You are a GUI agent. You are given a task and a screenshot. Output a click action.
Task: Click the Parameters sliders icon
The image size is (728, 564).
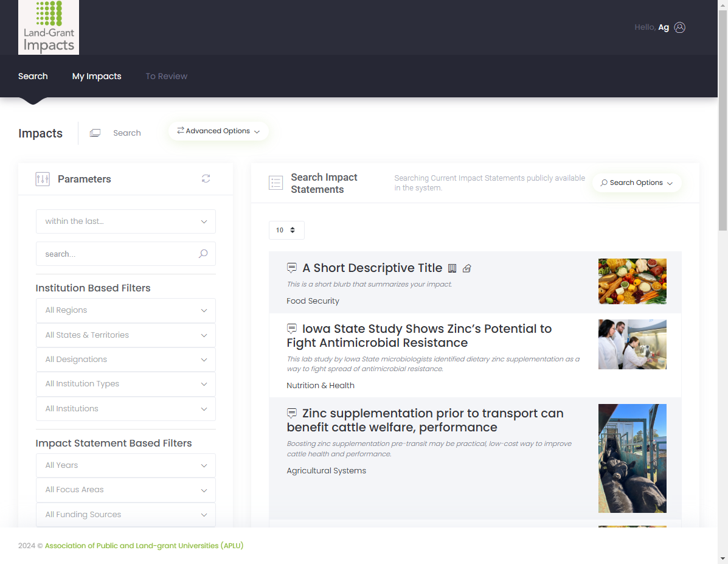(43, 179)
